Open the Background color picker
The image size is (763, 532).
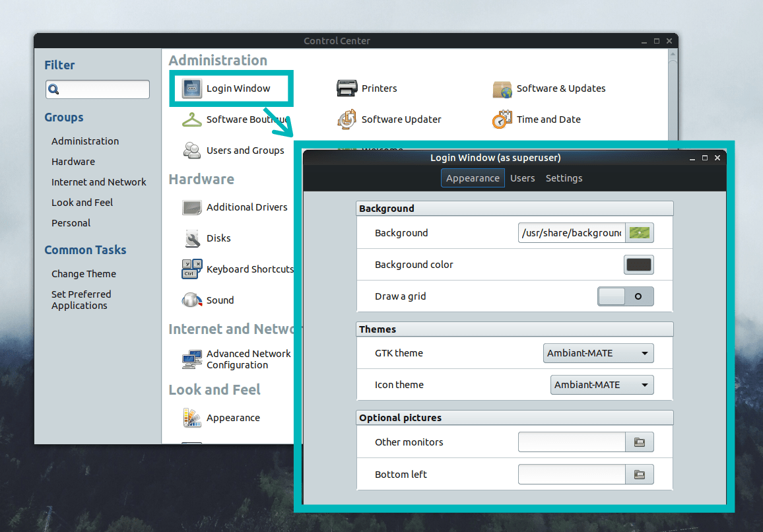coord(638,264)
